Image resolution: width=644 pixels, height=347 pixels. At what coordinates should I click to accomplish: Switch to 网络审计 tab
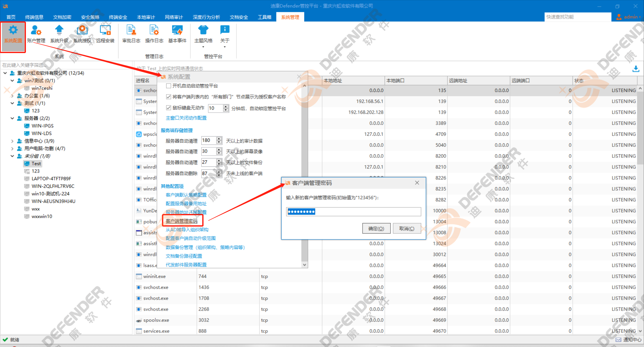pos(174,17)
